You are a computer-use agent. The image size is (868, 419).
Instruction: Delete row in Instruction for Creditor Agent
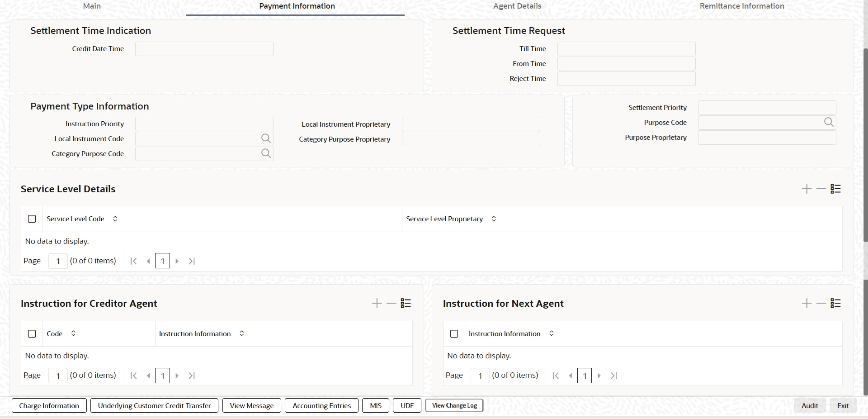click(391, 303)
